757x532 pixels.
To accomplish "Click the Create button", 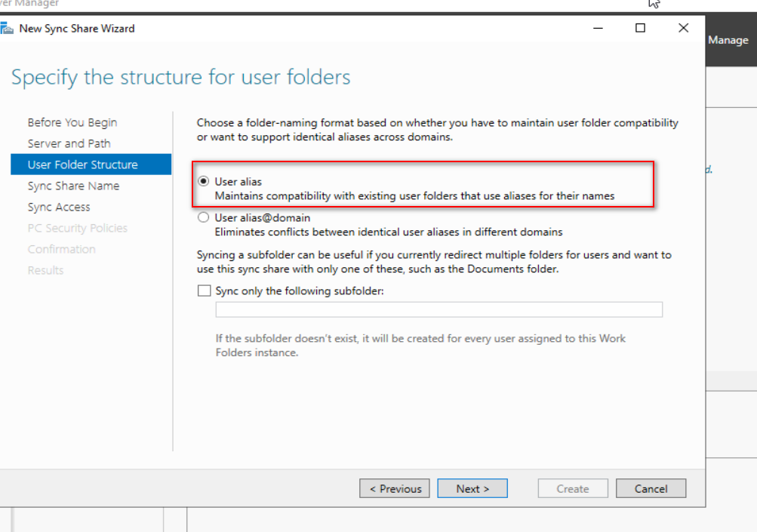I will (x=572, y=488).
